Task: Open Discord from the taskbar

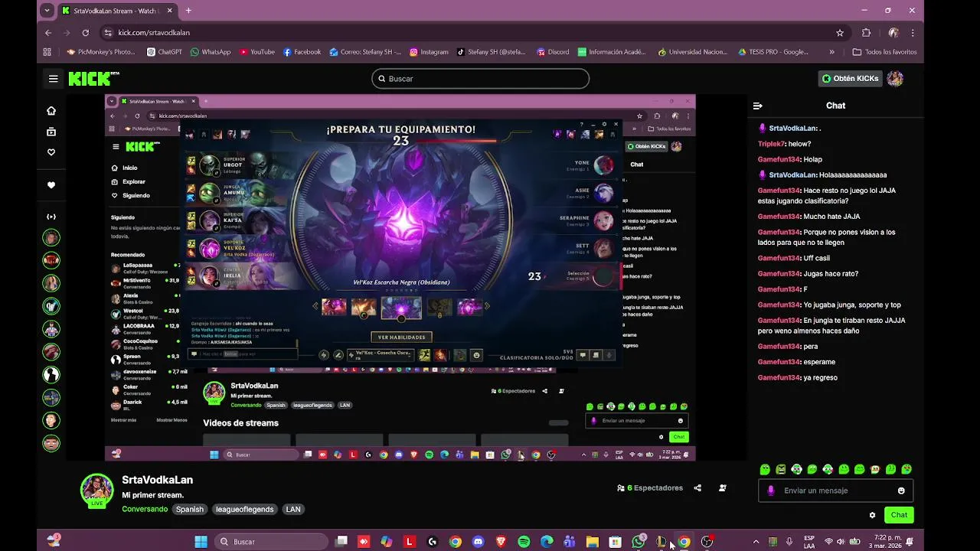Action: coord(479,542)
